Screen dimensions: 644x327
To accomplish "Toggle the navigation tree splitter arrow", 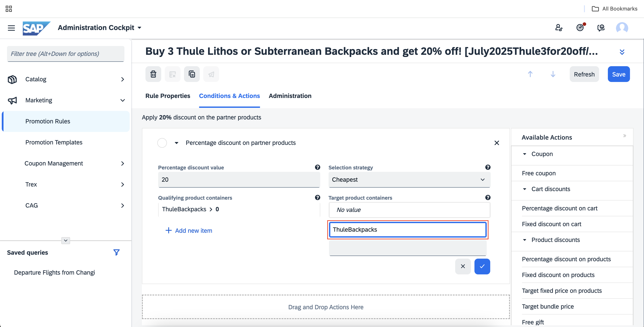I will 65,240.
